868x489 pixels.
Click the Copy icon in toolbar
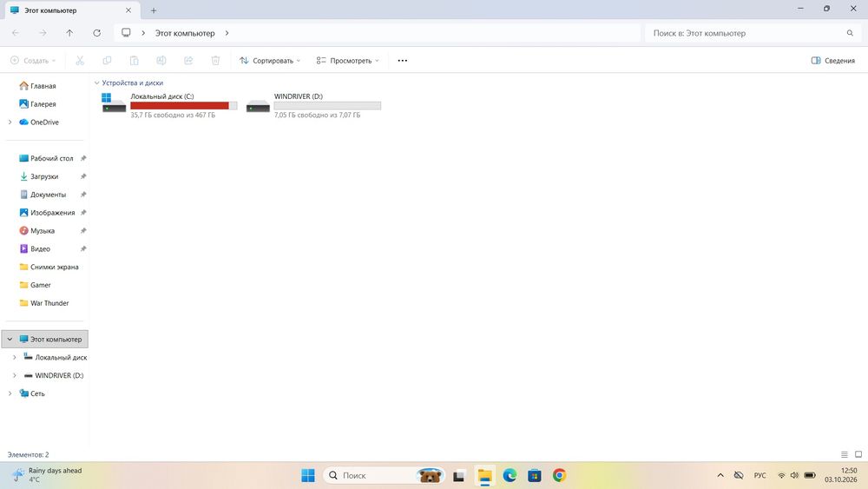pos(107,60)
